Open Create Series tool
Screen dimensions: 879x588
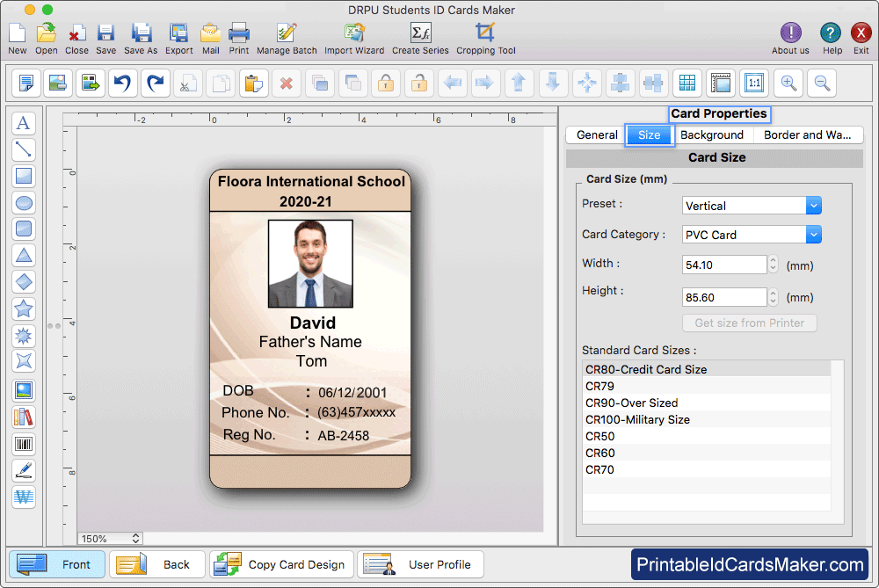click(x=420, y=38)
